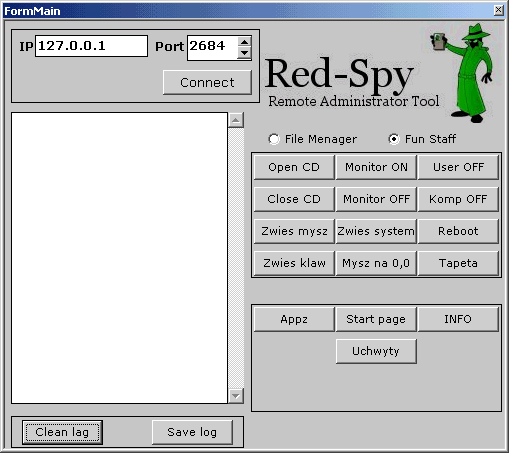Click the Open CD button
Screen dimensions: 509x453
tap(294, 167)
